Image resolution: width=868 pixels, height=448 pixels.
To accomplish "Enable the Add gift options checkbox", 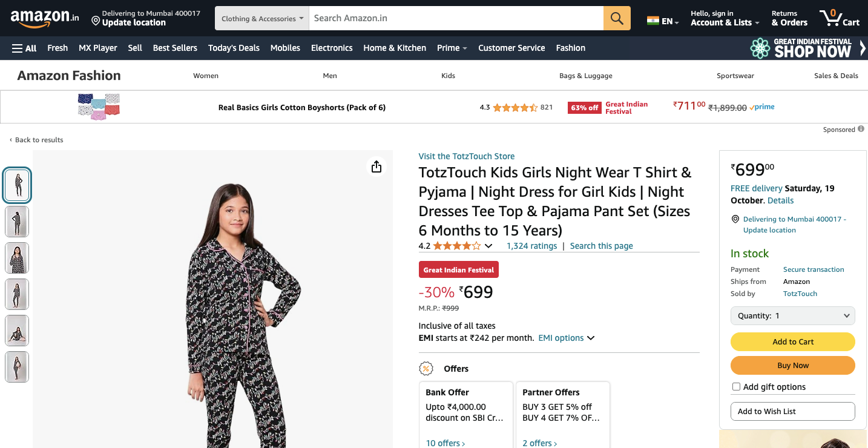I will click(736, 387).
